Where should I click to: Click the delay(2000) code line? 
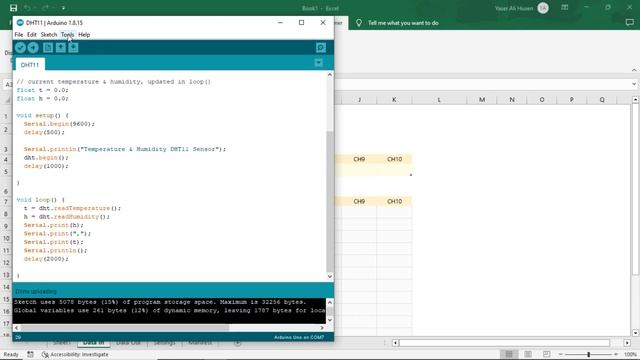coord(46,259)
